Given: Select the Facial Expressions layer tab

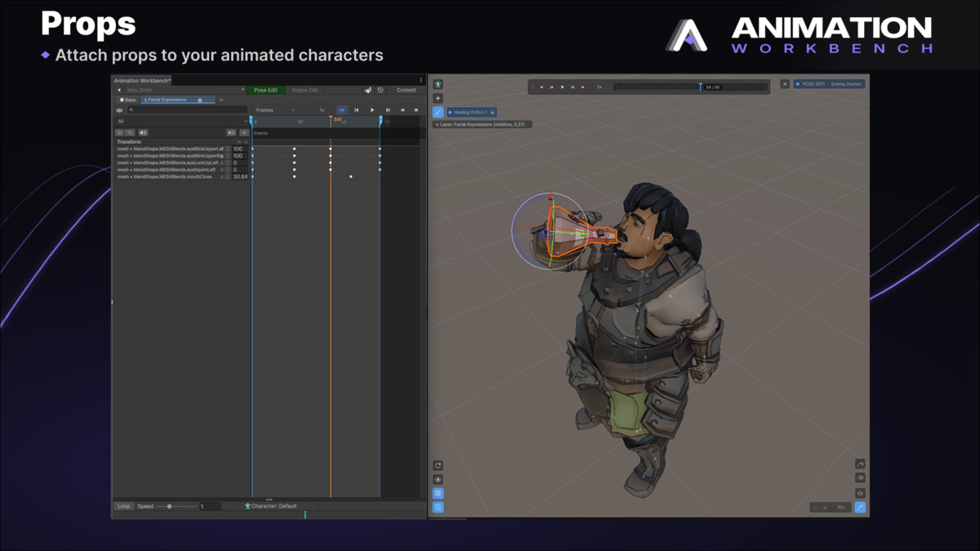Looking at the screenshot, I should (177, 100).
